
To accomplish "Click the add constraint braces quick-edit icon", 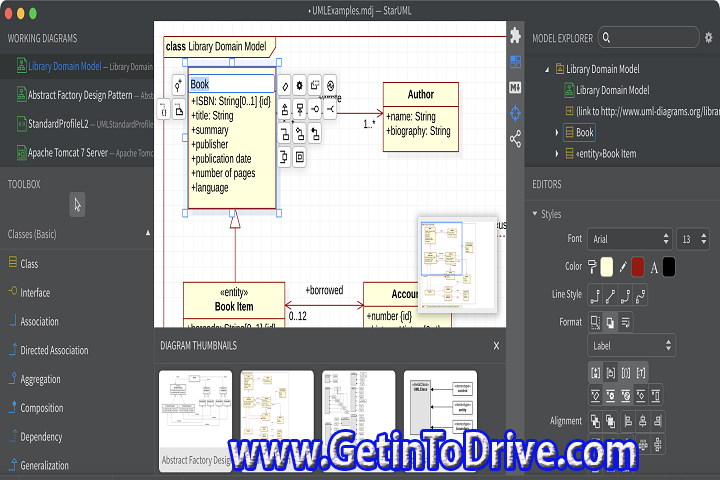I will tap(163, 110).
